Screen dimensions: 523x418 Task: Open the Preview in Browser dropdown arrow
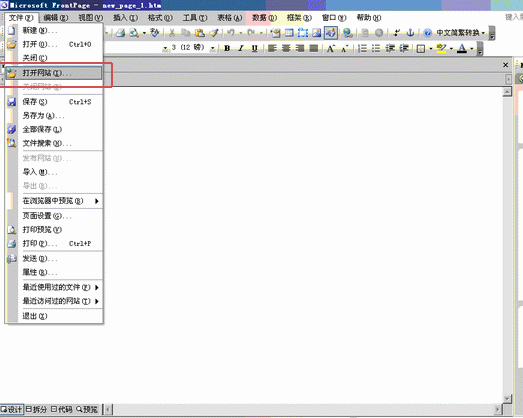[x=144, y=33]
